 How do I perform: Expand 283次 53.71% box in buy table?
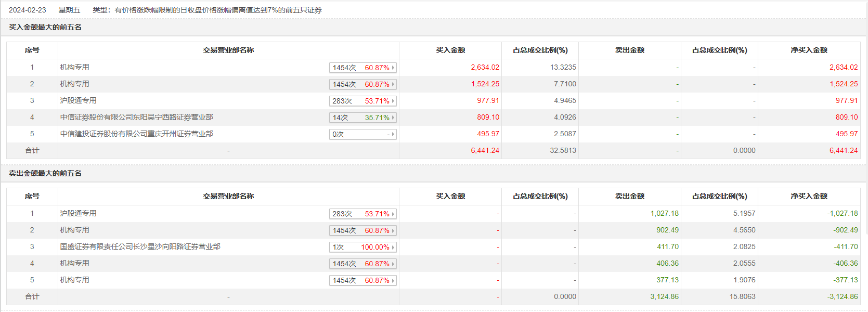[362, 101]
